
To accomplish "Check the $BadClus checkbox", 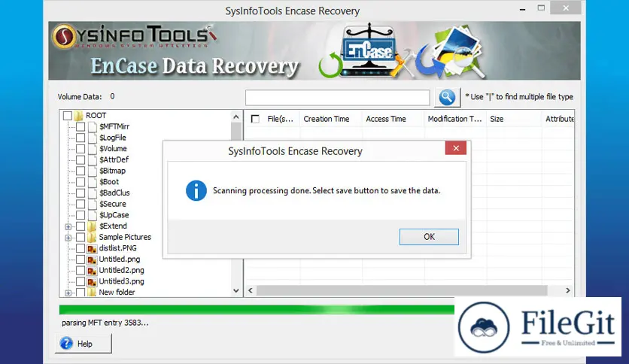I will click(x=81, y=193).
